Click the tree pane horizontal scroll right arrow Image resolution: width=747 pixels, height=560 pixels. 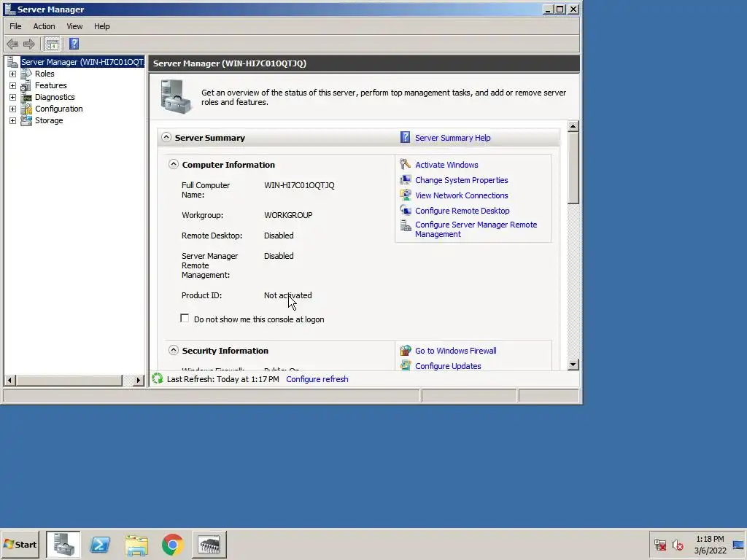tap(138, 380)
